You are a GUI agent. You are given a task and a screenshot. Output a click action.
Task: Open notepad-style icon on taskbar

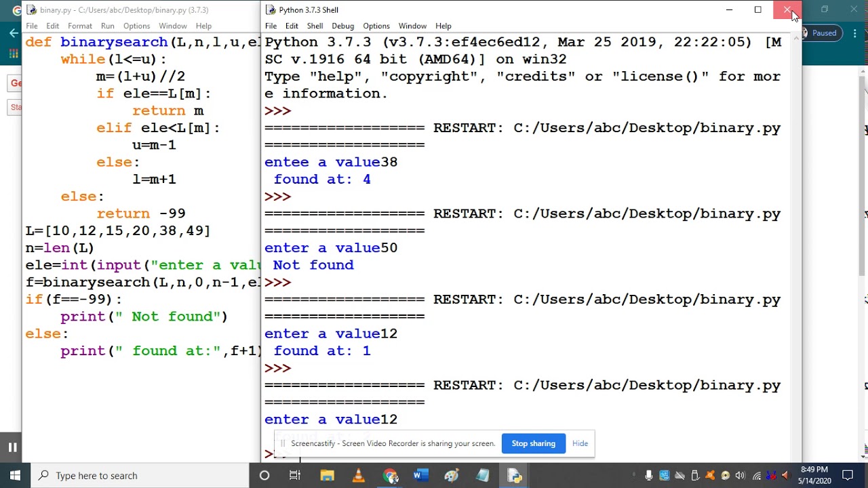(483, 475)
